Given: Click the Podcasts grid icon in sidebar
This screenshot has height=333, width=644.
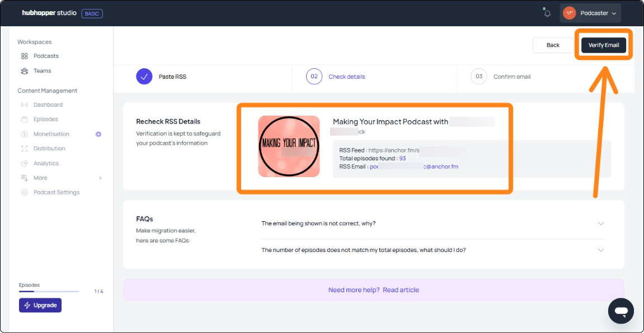Looking at the screenshot, I should 25,56.
